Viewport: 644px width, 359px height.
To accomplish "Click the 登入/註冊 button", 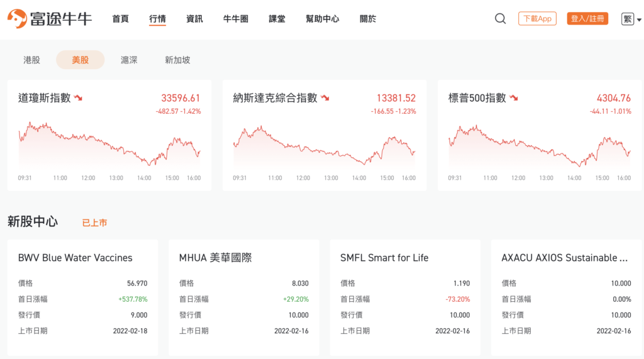I will (x=587, y=18).
